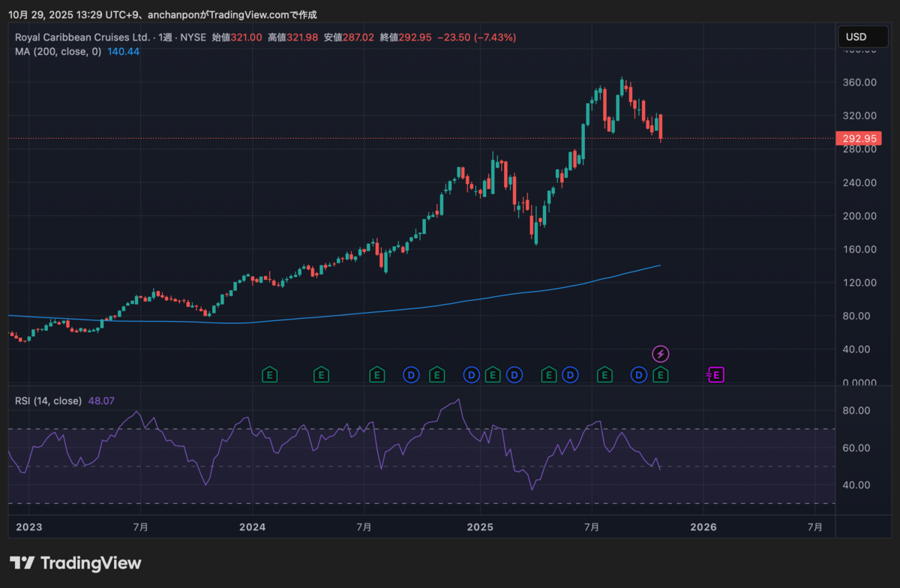This screenshot has width=900, height=588.
Task: Click the 160.00 price scale label
Action: pyautogui.click(x=859, y=249)
